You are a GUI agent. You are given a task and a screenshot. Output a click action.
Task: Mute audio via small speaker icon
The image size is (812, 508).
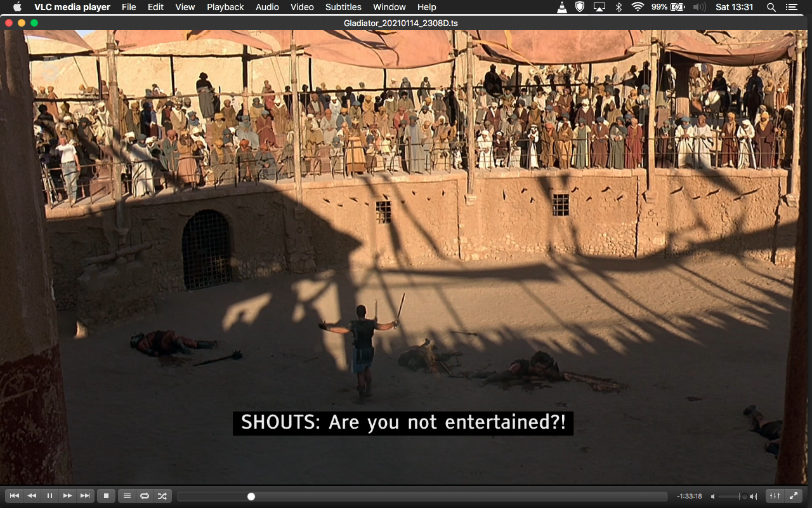coord(713,497)
